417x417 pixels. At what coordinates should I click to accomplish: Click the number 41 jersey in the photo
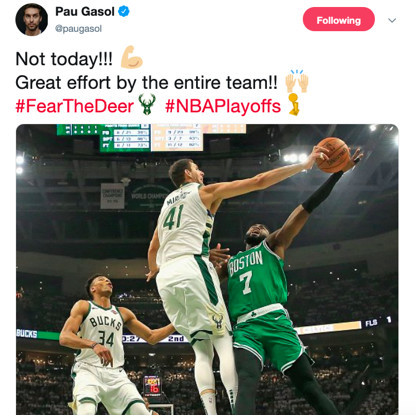[184, 223]
